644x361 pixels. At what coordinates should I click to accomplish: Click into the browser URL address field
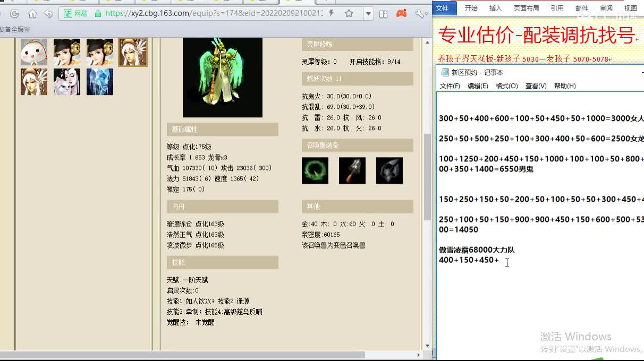(x=214, y=14)
